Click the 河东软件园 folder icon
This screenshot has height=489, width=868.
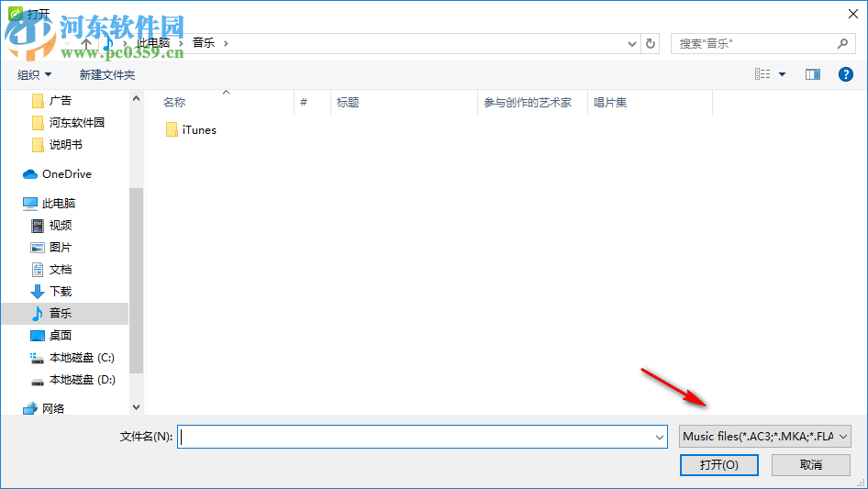[38, 122]
